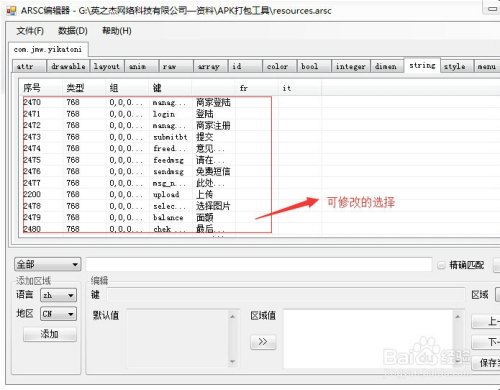Switch to the menu tab
The height and width of the screenshot is (390, 500).
coord(487,66)
